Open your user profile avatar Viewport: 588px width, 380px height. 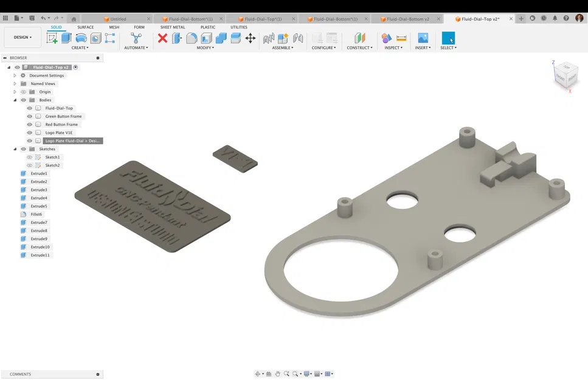pyautogui.click(x=579, y=18)
